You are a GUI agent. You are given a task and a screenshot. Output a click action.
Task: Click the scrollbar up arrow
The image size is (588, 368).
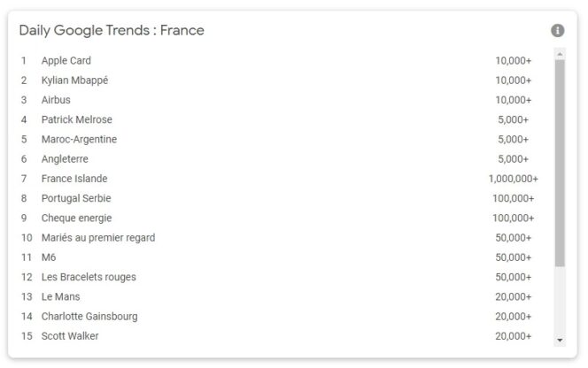[x=559, y=54]
